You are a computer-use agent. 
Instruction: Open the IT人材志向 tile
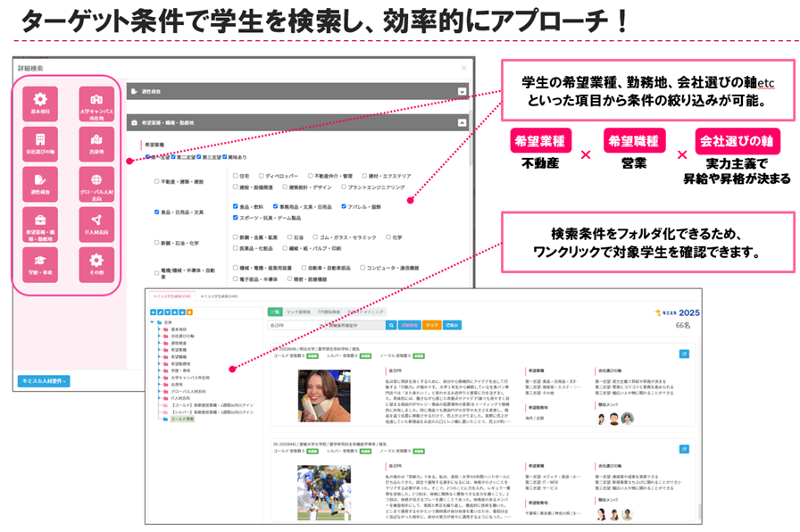(96, 225)
